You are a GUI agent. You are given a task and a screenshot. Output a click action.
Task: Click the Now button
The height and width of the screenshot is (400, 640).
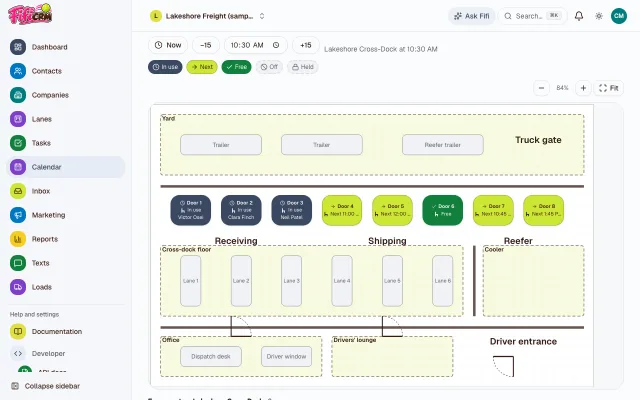pos(168,45)
